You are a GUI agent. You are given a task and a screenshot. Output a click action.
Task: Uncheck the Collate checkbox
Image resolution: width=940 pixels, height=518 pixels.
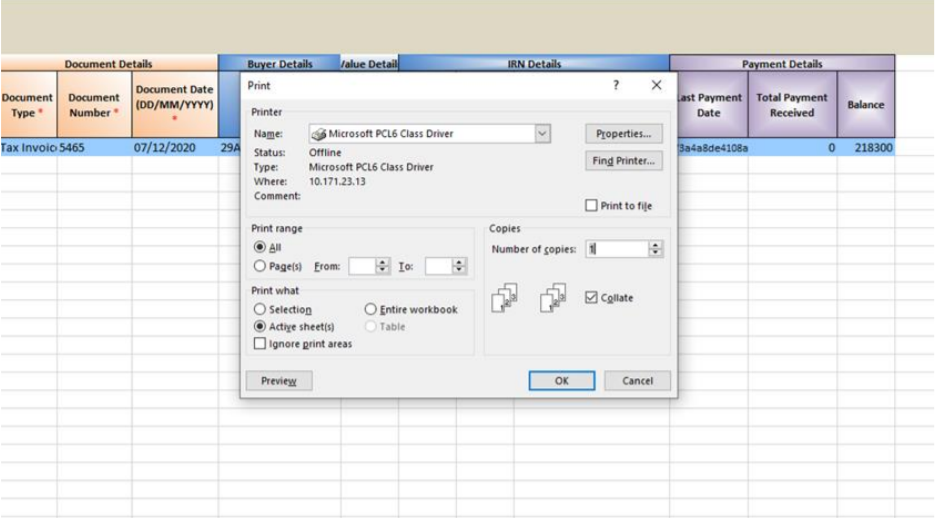(591, 297)
